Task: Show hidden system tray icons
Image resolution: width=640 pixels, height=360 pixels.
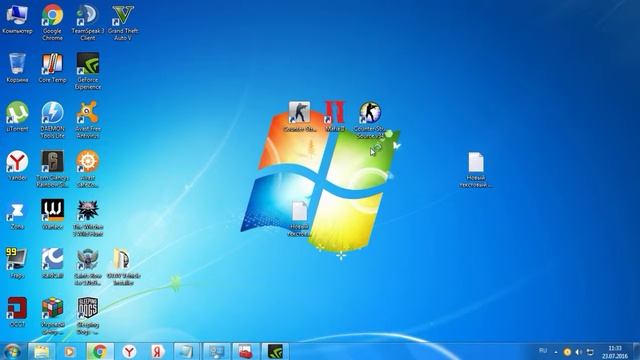Action: [x=556, y=352]
